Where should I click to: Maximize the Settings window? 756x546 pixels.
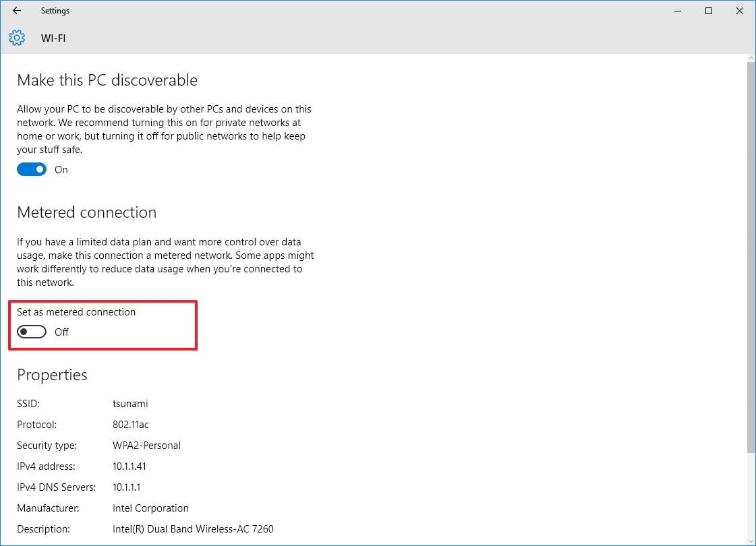(709, 11)
